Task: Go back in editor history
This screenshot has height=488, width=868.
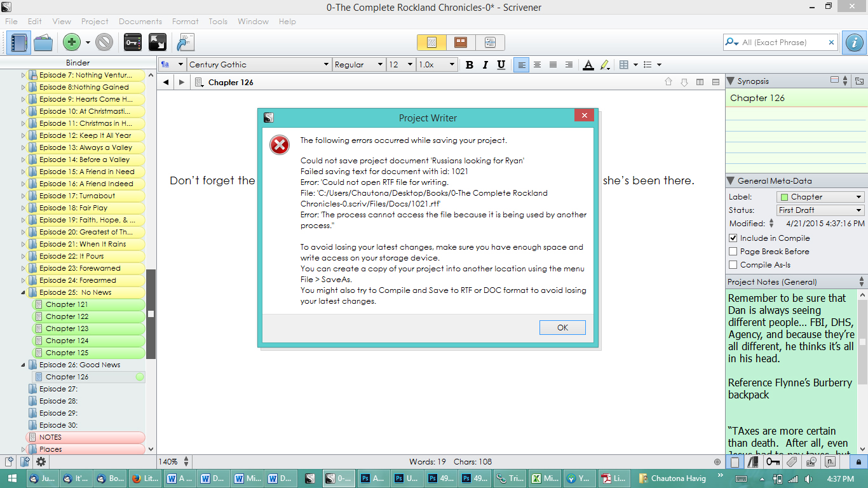Action: point(166,82)
